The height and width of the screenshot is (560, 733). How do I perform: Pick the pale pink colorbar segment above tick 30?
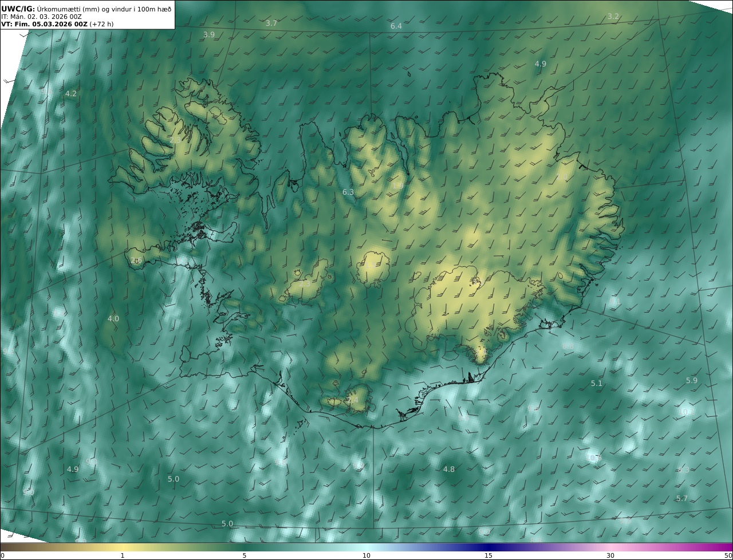[610, 547]
